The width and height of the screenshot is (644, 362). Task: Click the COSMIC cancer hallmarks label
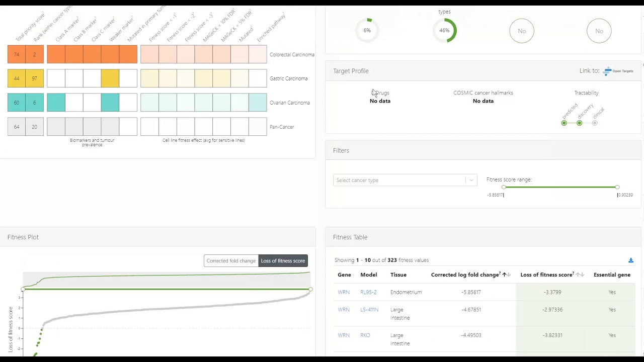[x=483, y=93]
